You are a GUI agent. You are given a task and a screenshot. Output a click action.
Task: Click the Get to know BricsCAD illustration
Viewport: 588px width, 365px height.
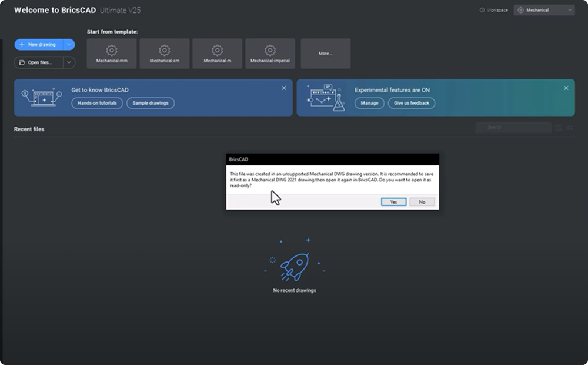click(42, 98)
